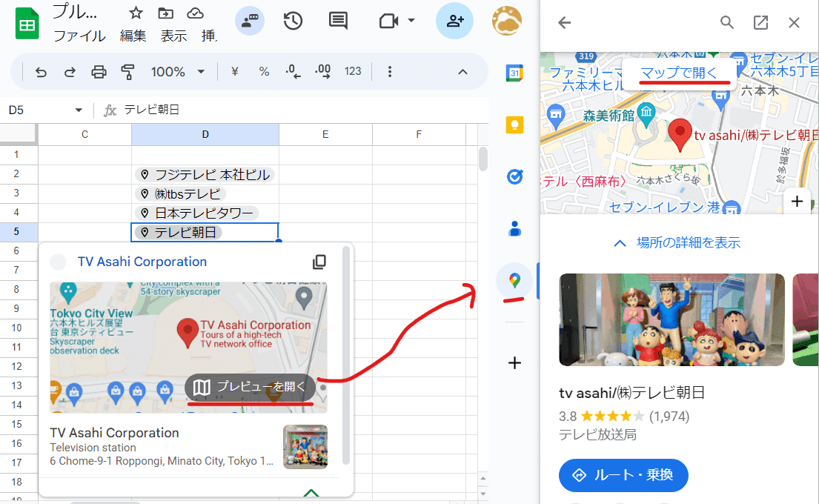The width and height of the screenshot is (819, 504).
Task: Open toolbar three-dot overflow menu
Action: pos(390,72)
